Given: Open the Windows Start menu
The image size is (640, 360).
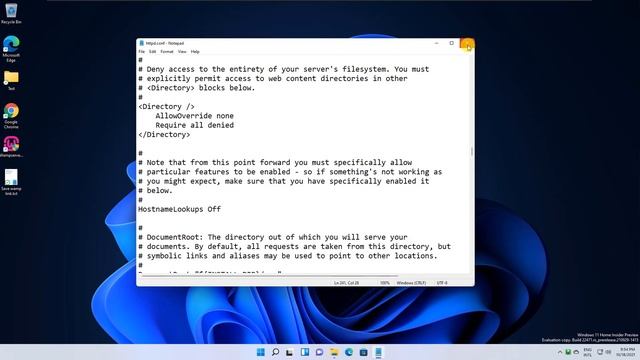Looking at the screenshot, I should click(260, 352).
